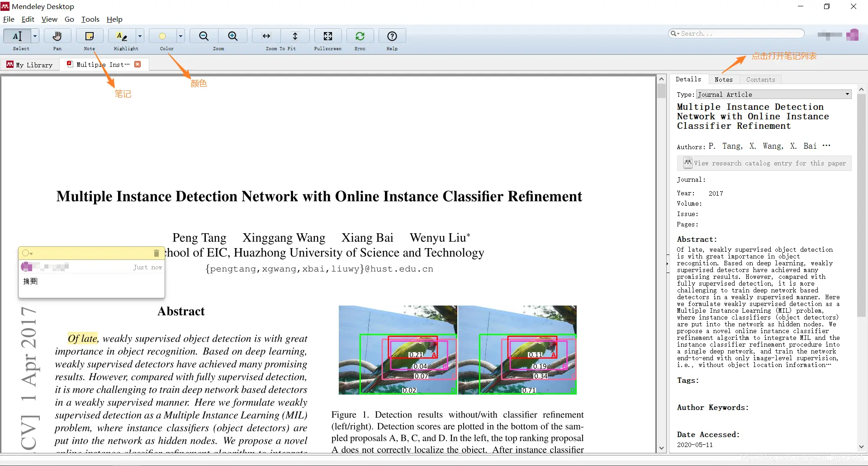Fit page to width

[x=266, y=36]
